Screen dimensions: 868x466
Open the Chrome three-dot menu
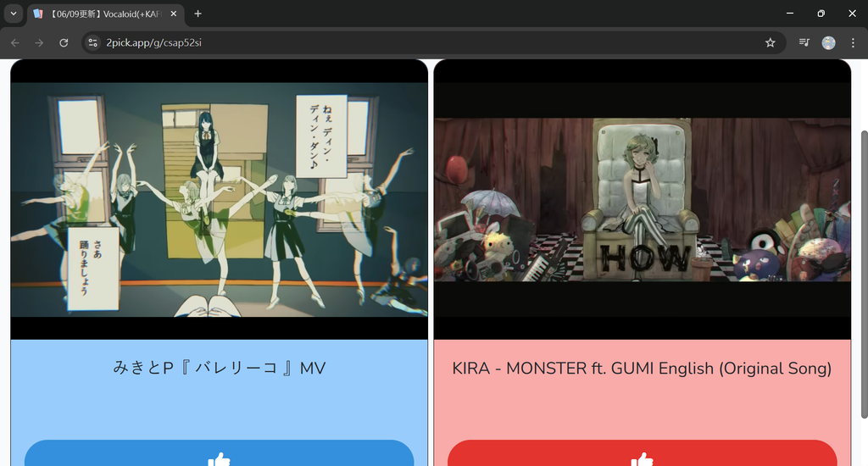[x=853, y=42]
